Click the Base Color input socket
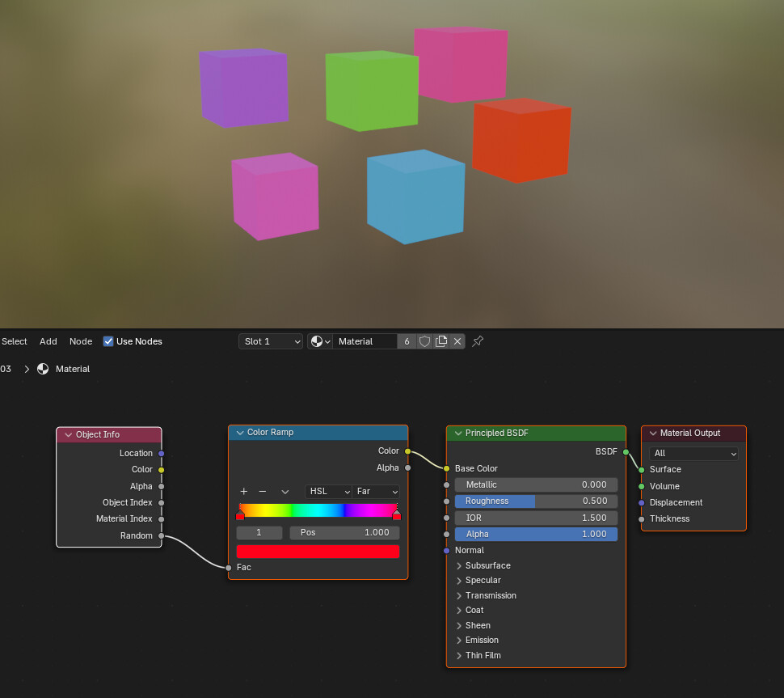The image size is (784, 698). click(446, 469)
